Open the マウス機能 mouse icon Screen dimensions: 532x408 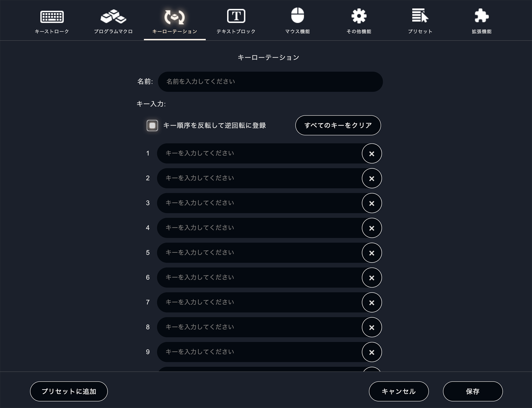click(x=298, y=15)
